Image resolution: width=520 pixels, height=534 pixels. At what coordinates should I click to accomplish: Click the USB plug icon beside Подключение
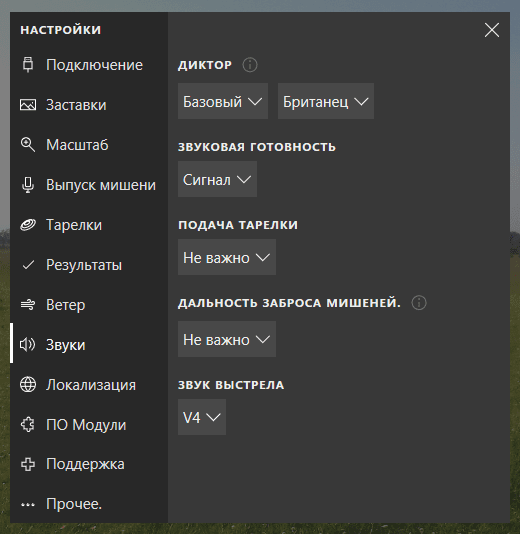point(28,65)
